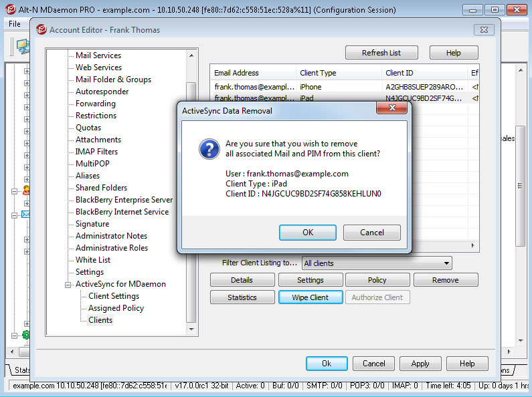Click Help at bottom of Account Editor
The width and height of the screenshot is (532, 397).
click(x=467, y=364)
